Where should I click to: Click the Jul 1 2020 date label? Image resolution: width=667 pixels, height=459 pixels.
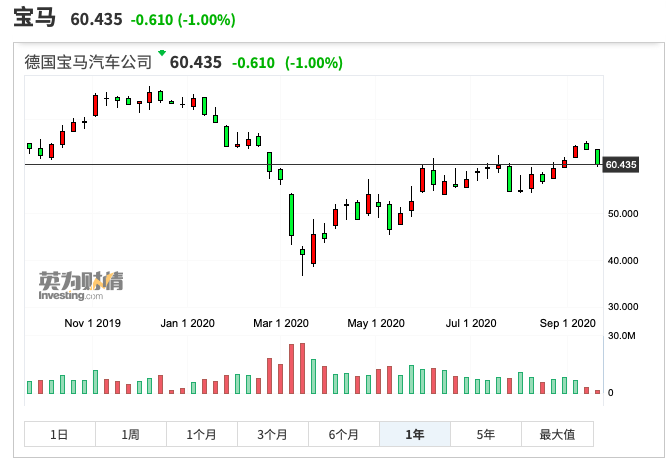point(471,323)
